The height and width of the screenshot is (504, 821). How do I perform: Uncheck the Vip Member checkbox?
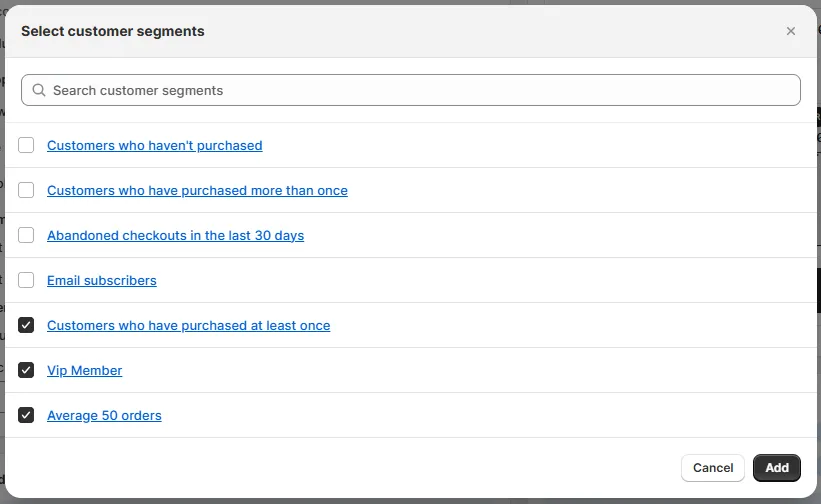point(26,370)
